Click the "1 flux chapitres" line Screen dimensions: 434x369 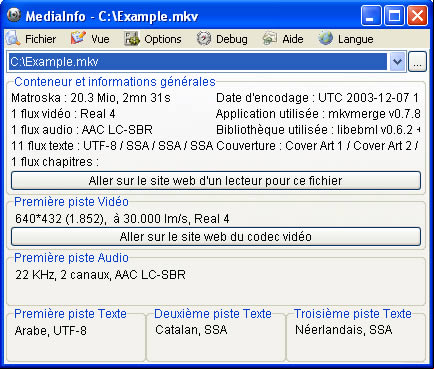(55, 162)
